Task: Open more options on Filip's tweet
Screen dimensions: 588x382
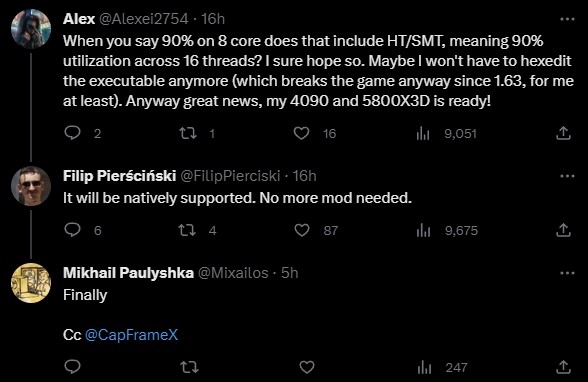Action: tap(567, 176)
